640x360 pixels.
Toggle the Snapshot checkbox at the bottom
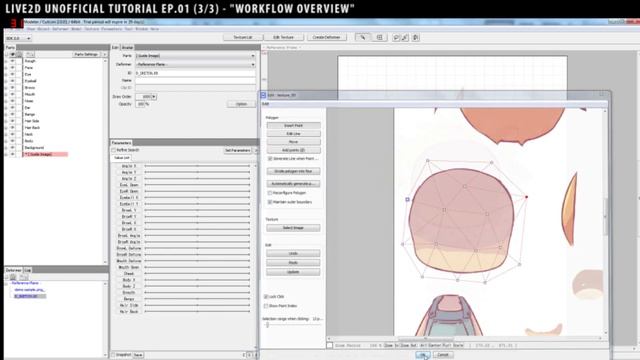tap(113, 355)
